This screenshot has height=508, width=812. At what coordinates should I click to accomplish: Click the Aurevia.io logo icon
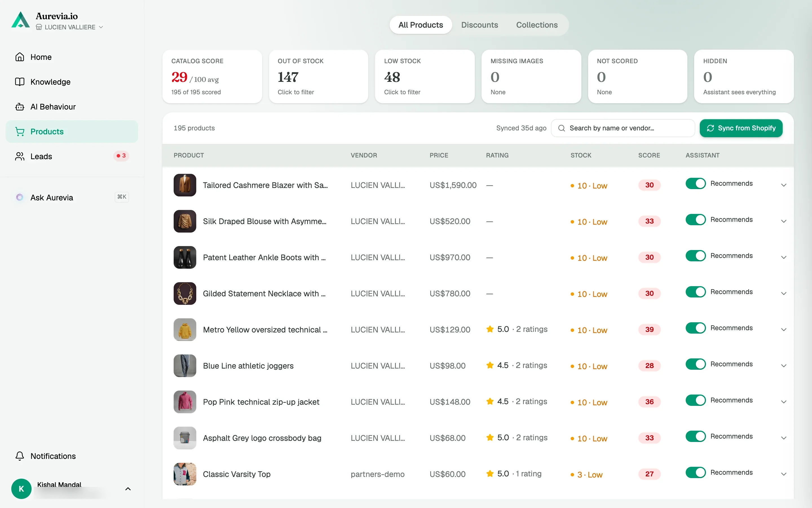(x=21, y=20)
